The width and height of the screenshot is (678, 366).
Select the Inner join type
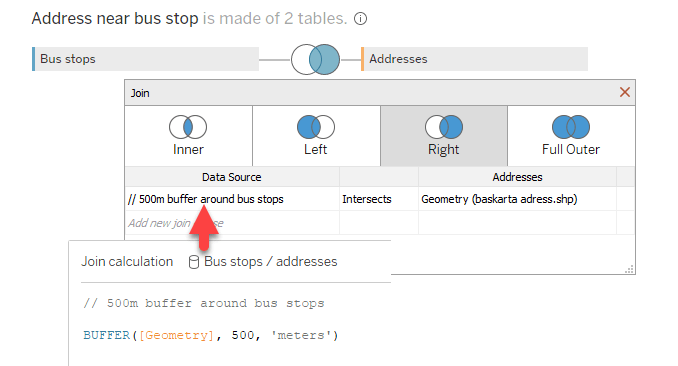(x=188, y=136)
